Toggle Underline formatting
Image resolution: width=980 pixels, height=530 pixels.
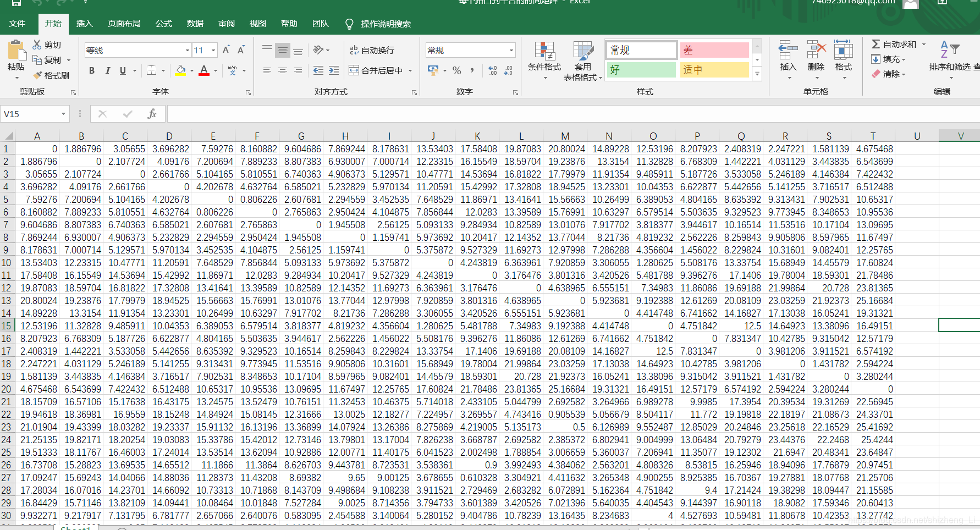click(123, 70)
